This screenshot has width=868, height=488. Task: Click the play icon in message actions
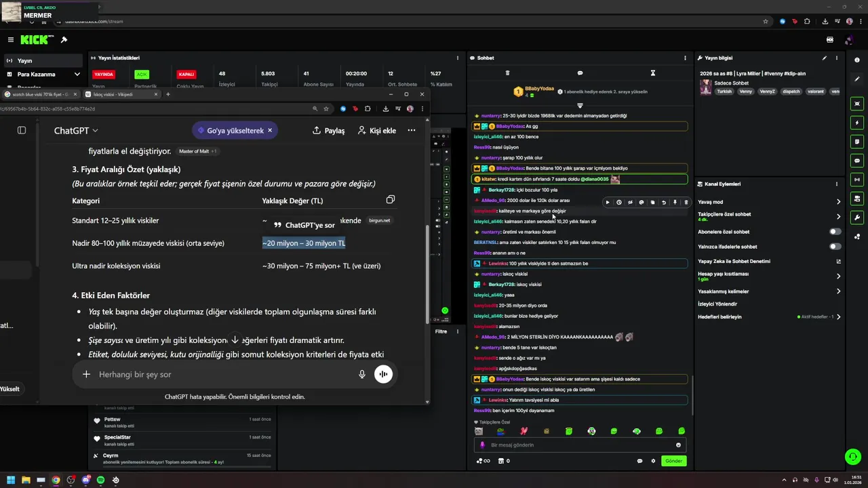(x=608, y=202)
